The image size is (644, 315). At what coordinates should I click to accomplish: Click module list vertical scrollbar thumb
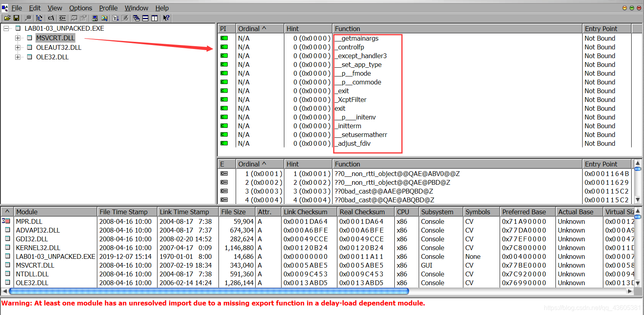(638, 217)
